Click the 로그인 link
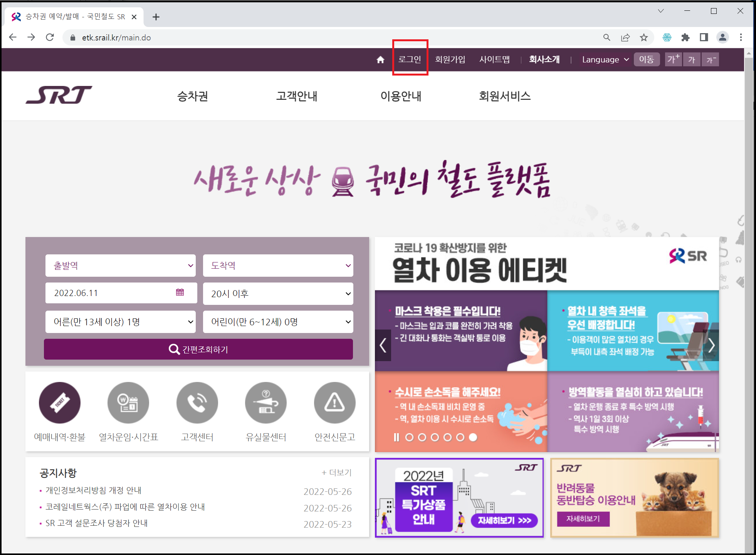Screen dimensions: 756x555 click(x=410, y=59)
